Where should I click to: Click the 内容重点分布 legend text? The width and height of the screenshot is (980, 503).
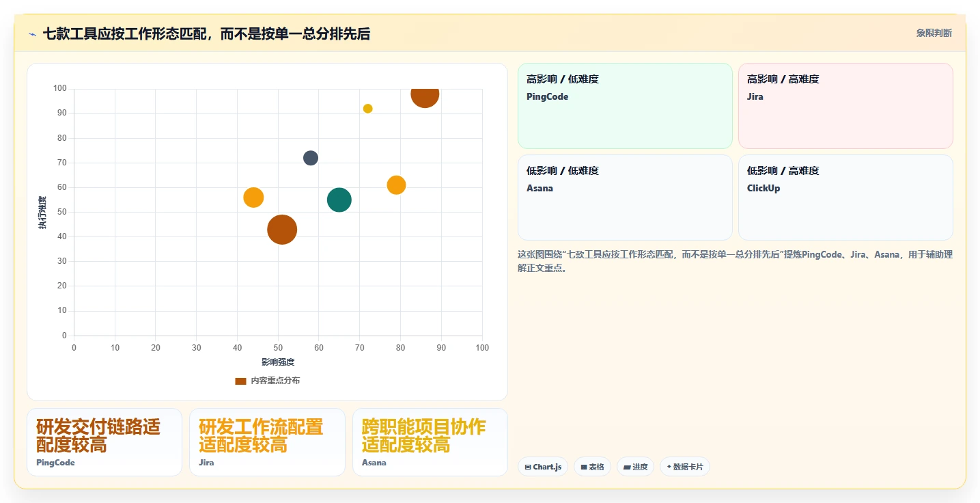(275, 381)
